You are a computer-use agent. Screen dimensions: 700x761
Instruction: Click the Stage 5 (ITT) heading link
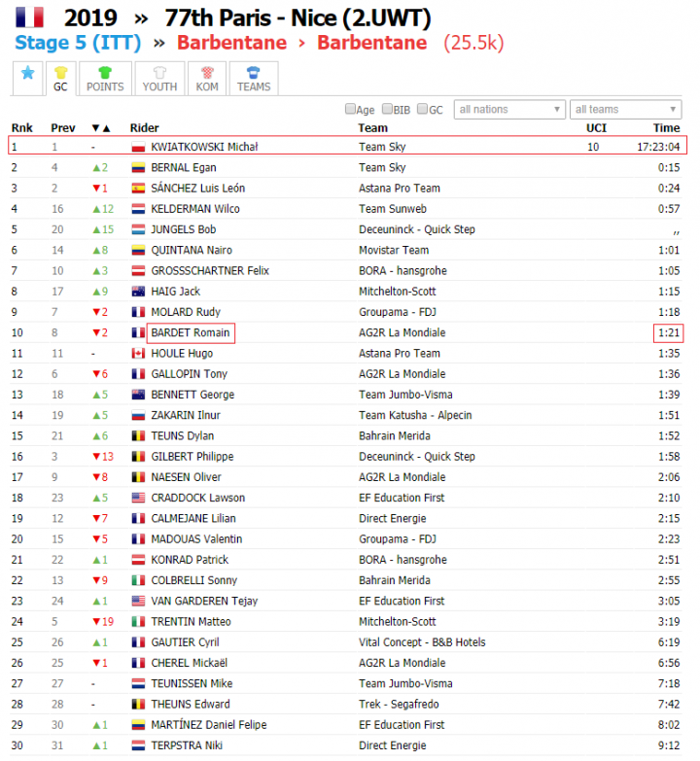(78, 43)
